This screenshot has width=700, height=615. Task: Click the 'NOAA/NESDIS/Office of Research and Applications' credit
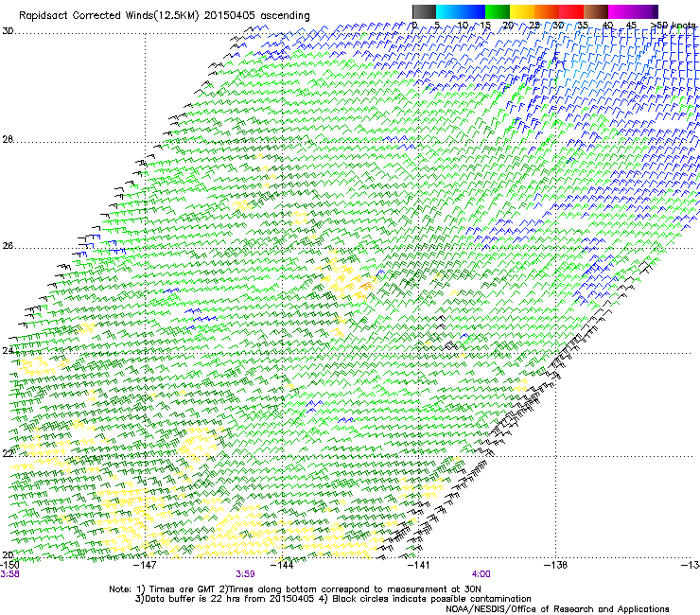557,609
